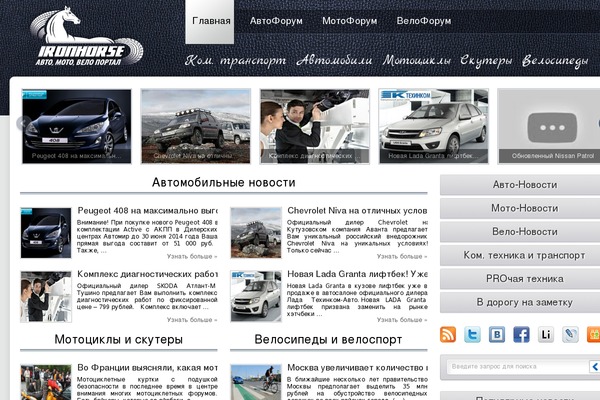Viewport: 600px width, 400px height.
Task: Open motorcycle jacket article thumbnail
Action: click(46, 382)
